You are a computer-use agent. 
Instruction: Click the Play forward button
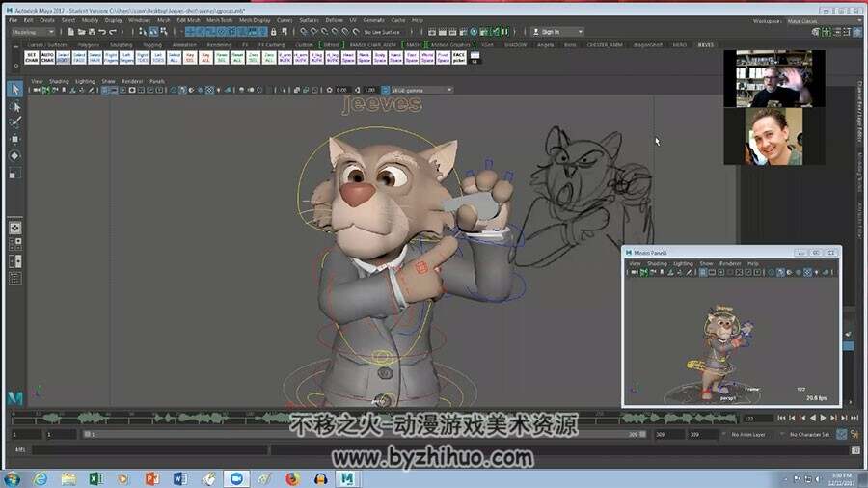click(823, 419)
